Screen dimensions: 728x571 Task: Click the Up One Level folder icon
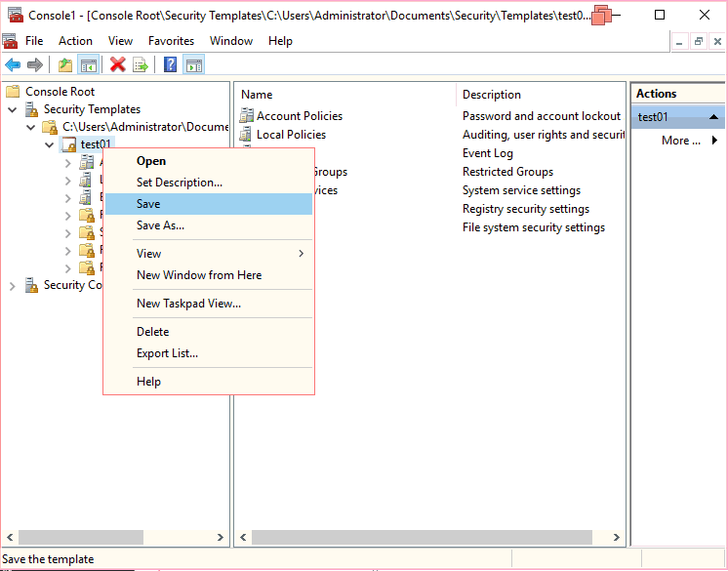tap(64, 64)
